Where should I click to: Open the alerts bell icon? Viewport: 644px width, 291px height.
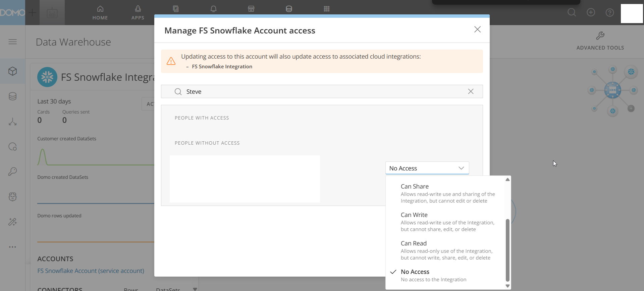[x=213, y=9]
